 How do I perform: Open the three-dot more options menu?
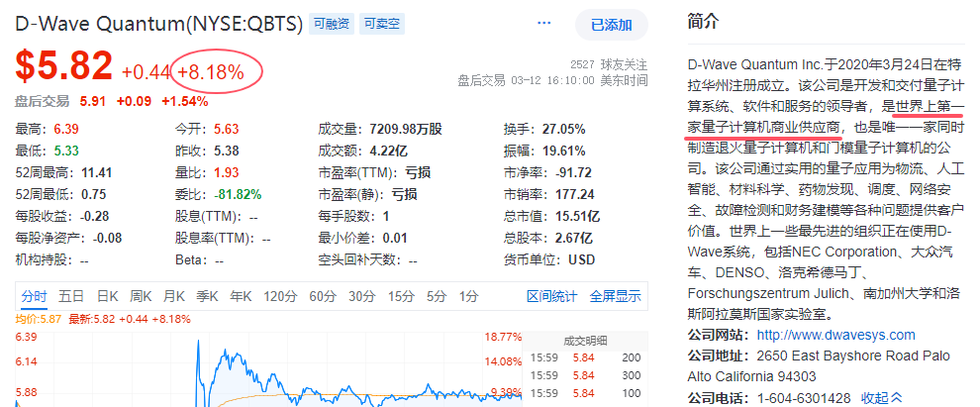(544, 24)
